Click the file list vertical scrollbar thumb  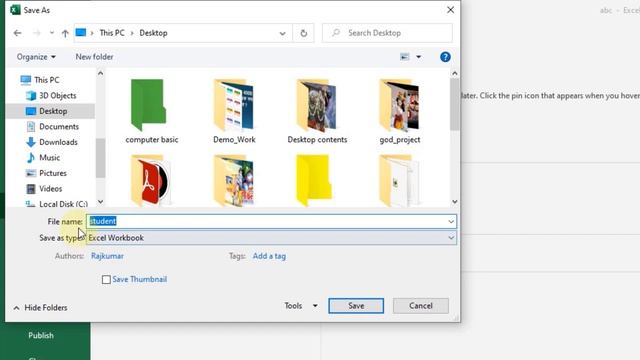click(455, 105)
